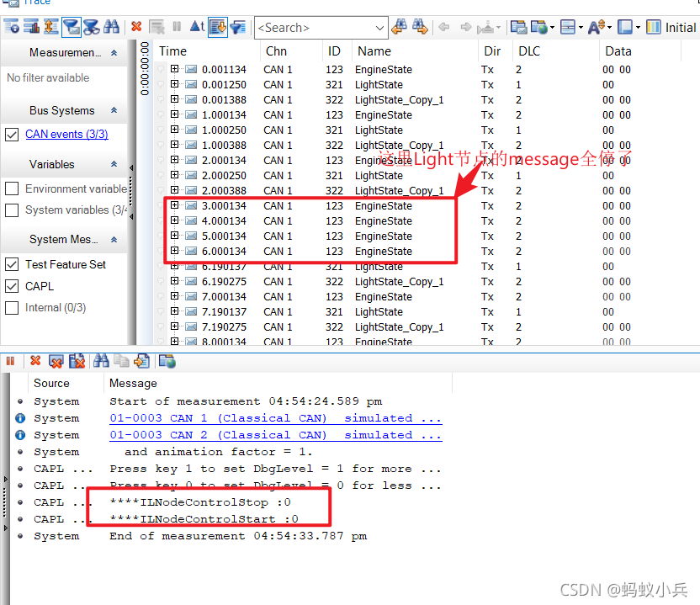Viewport: 700px width, 605px height.
Task: Open the row layout dropdown in toolbar
Action: pos(581,27)
